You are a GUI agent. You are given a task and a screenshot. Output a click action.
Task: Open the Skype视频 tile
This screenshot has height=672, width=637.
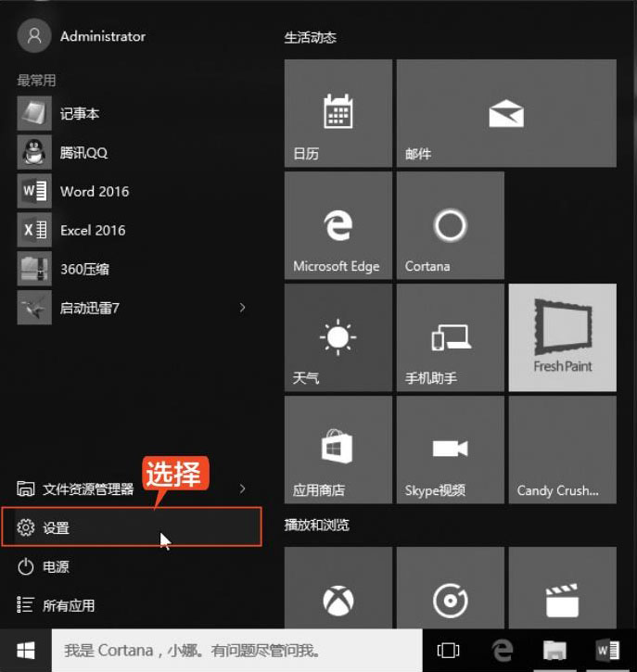[x=451, y=450]
